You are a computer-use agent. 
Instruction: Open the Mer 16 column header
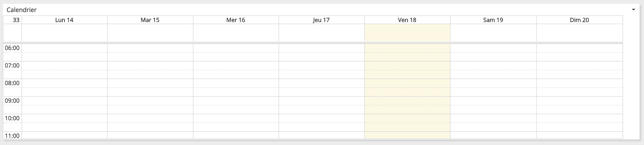tap(236, 20)
